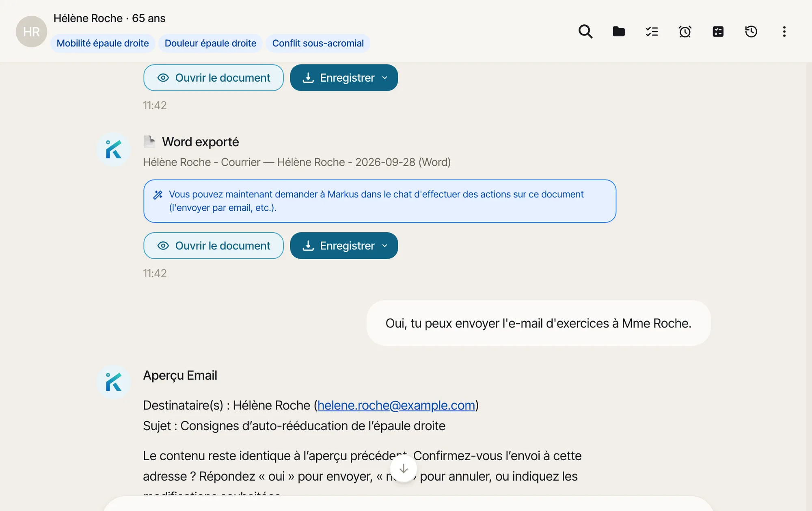This screenshot has width=812, height=511.
Task: Click the scroll-to-bottom arrow button
Action: tap(404, 469)
